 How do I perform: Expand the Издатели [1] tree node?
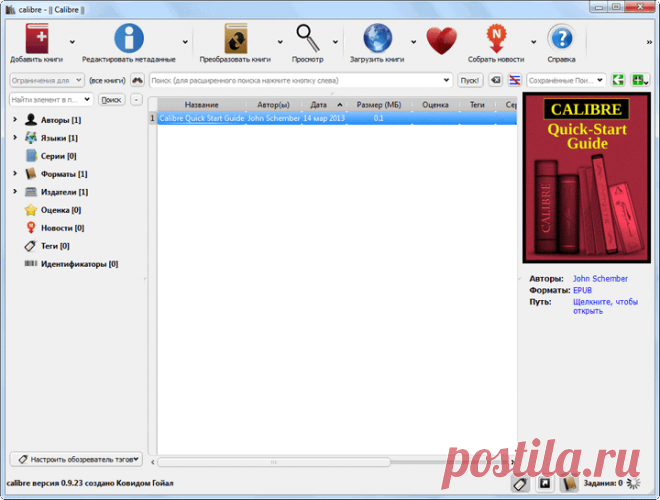[x=15, y=191]
